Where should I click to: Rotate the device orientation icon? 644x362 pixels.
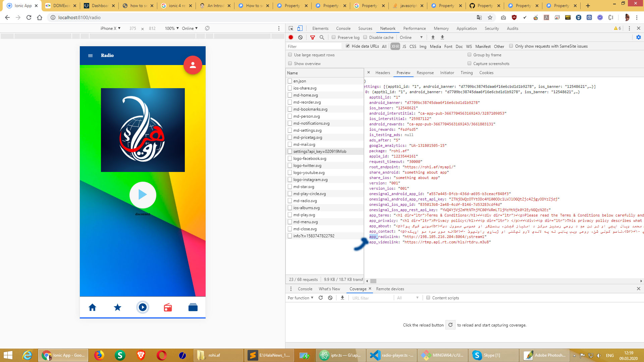click(x=207, y=28)
